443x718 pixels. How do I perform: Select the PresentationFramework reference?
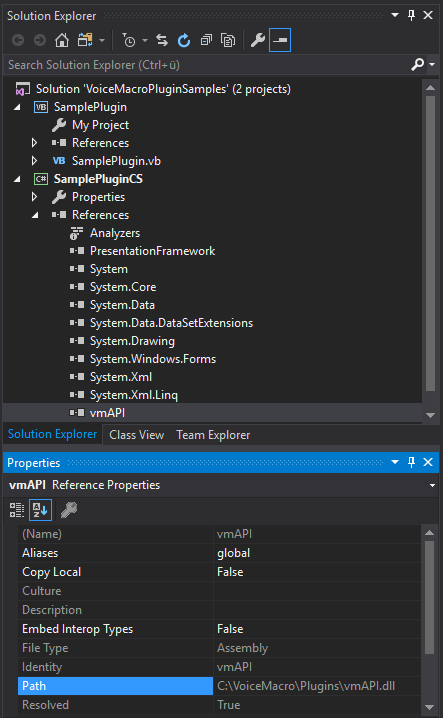tap(153, 251)
